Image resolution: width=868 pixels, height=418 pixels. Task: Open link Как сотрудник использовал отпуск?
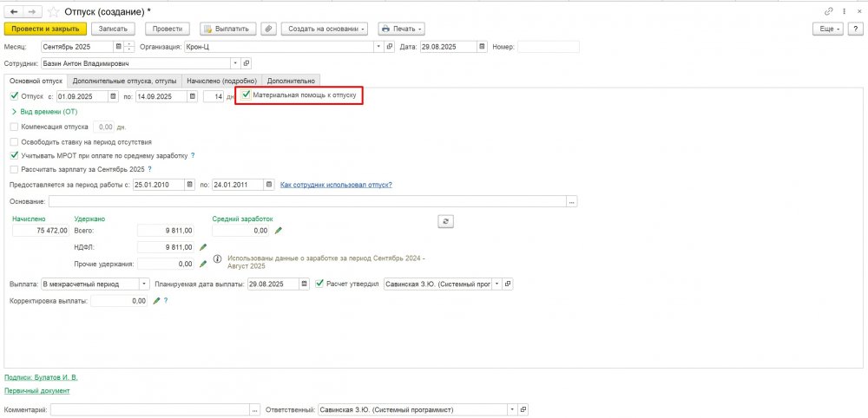(336, 185)
